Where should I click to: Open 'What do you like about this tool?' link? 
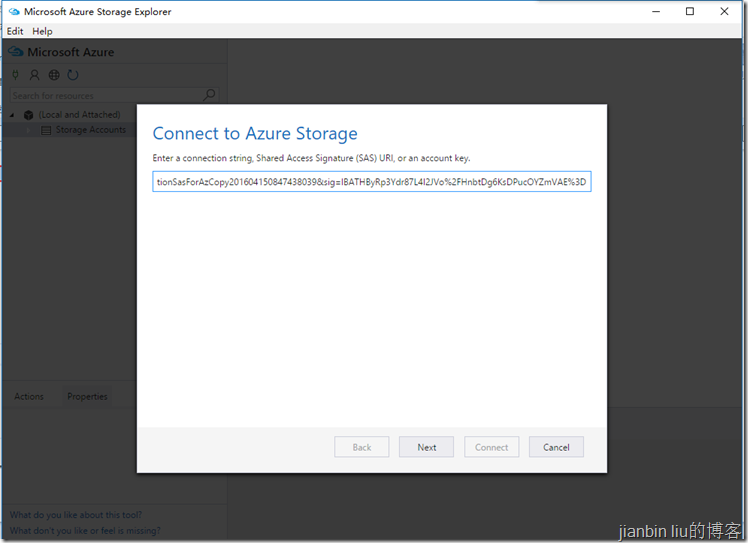(x=76, y=515)
